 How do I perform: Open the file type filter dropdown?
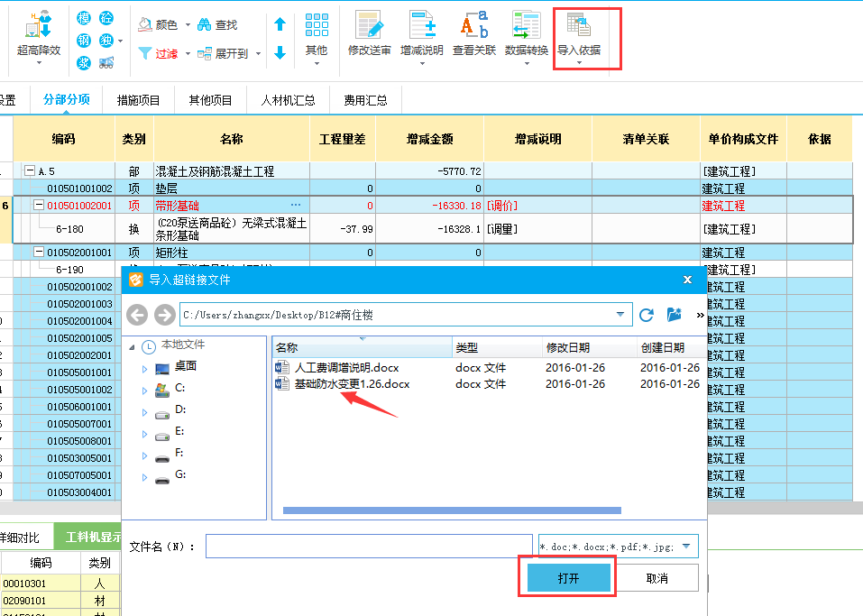688,547
